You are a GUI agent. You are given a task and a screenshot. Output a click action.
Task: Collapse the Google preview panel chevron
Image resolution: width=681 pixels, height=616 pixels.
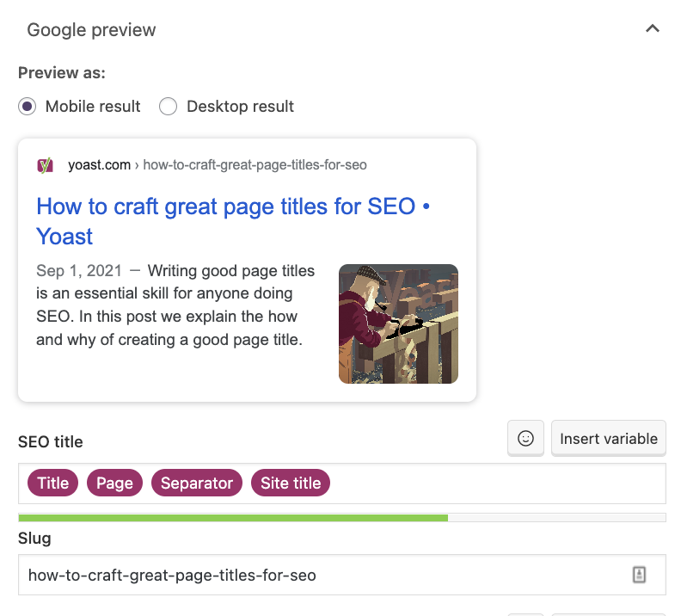(653, 29)
